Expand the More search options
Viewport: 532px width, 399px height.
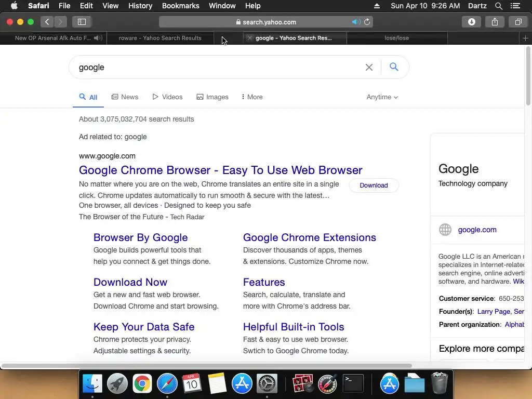pos(252,97)
